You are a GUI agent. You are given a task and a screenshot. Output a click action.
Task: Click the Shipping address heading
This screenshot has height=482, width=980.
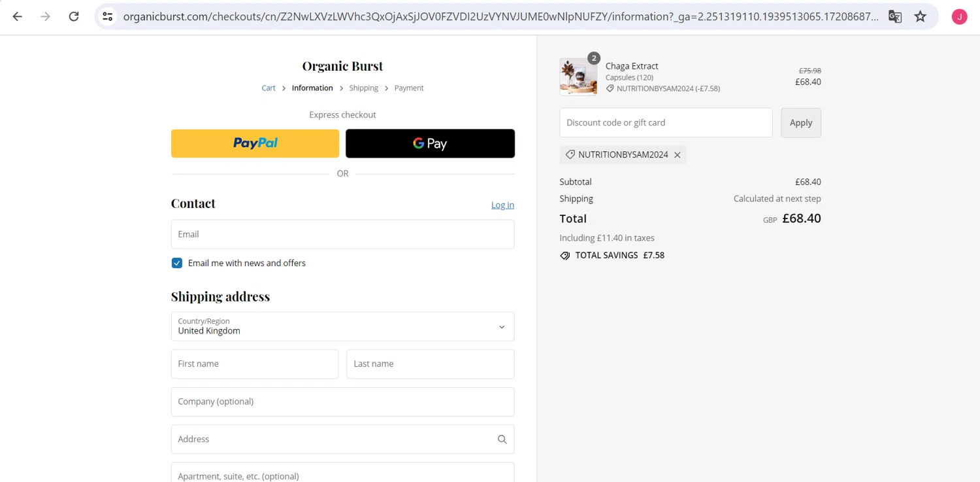point(220,296)
